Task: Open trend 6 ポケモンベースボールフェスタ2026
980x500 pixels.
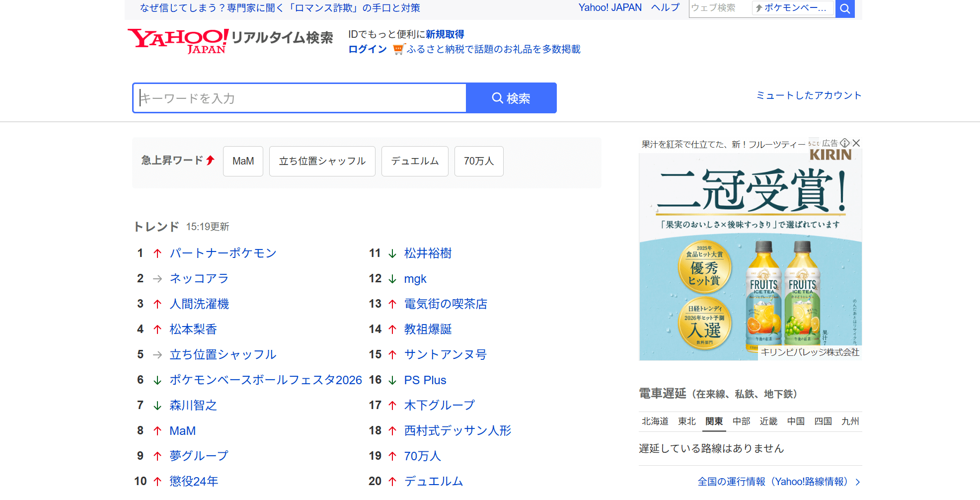Action: (266, 380)
